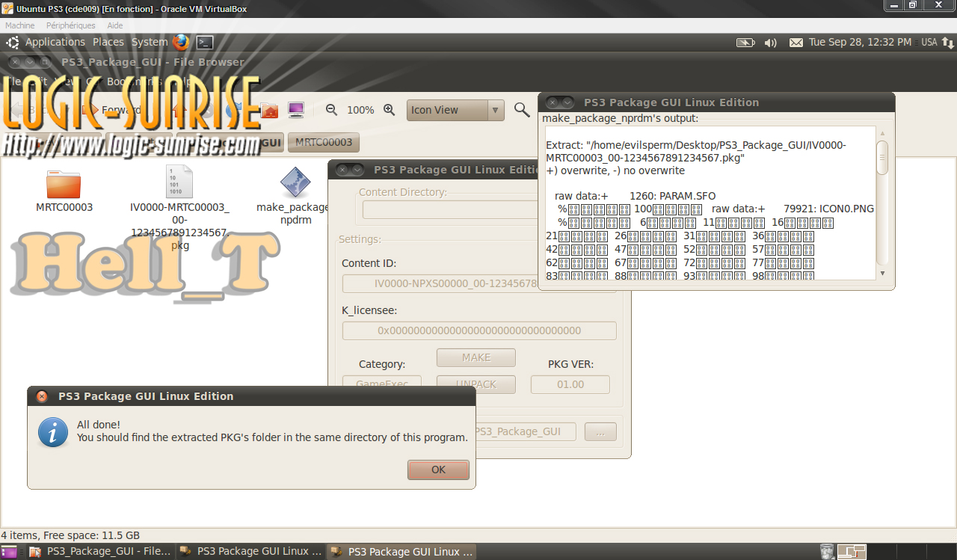Open the terminal launcher in top panel
The width and height of the screenshot is (957, 560).
pyautogui.click(x=205, y=43)
